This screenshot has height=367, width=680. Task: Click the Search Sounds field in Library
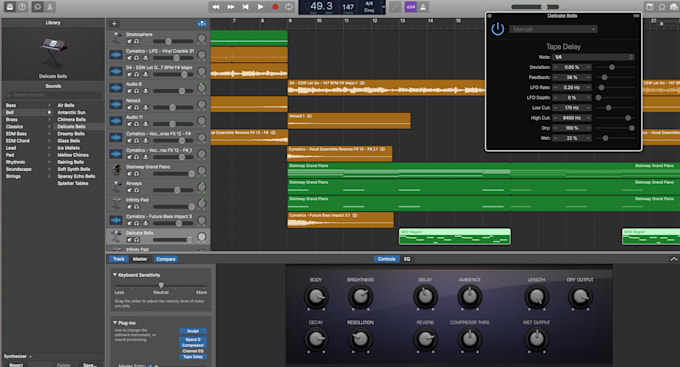[x=53, y=95]
